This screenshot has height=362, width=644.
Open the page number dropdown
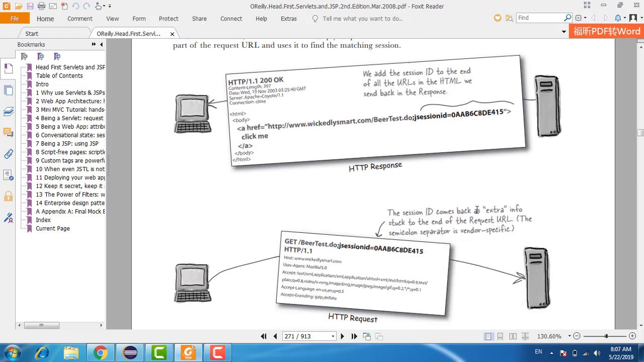[333, 336]
